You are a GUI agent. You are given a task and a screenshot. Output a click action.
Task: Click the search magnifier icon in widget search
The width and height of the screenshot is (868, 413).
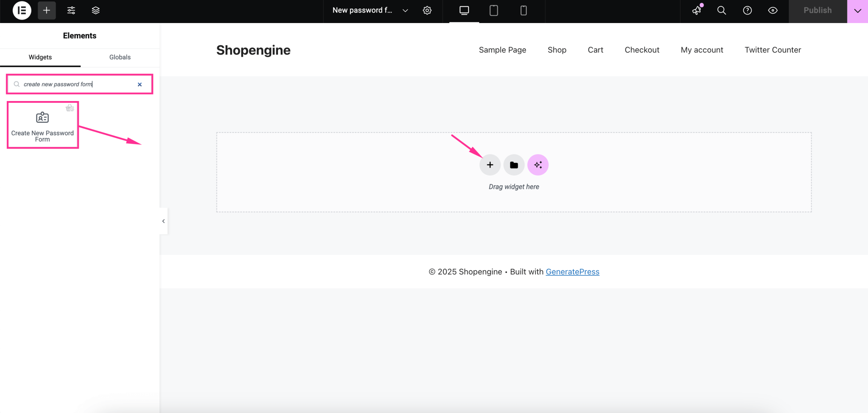coord(17,84)
